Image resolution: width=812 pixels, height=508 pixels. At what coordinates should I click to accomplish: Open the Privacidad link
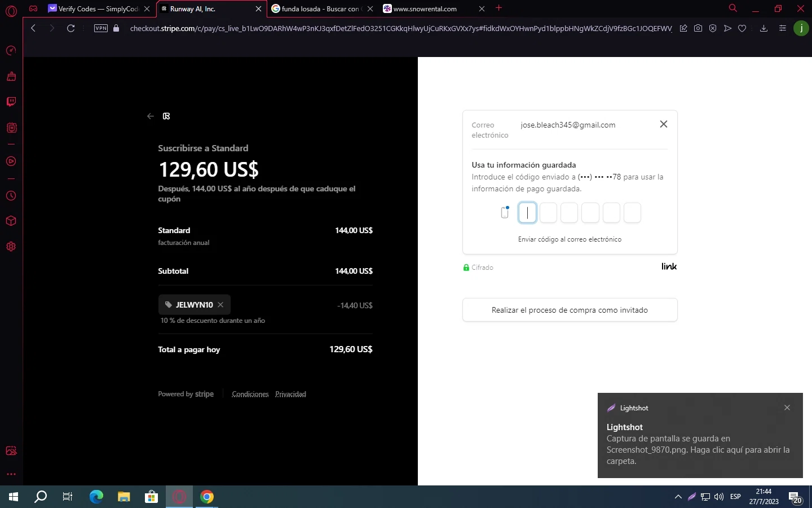click(x=290, y=394)
